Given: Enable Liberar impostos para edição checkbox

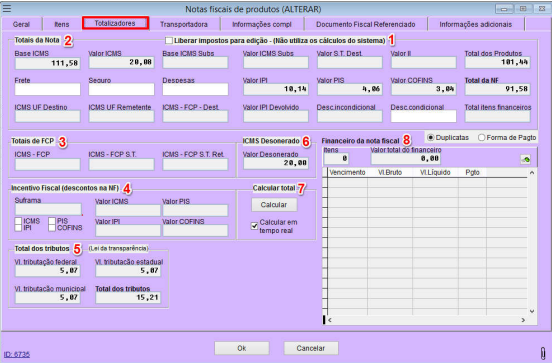Looking at the screenshot, I should click(169, 41).
